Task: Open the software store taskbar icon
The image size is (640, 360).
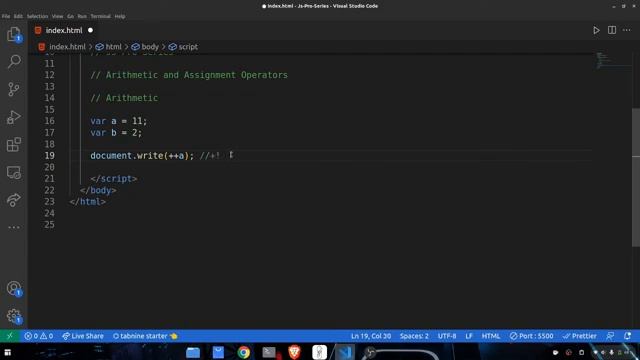Action: click(x=218, y=352)
